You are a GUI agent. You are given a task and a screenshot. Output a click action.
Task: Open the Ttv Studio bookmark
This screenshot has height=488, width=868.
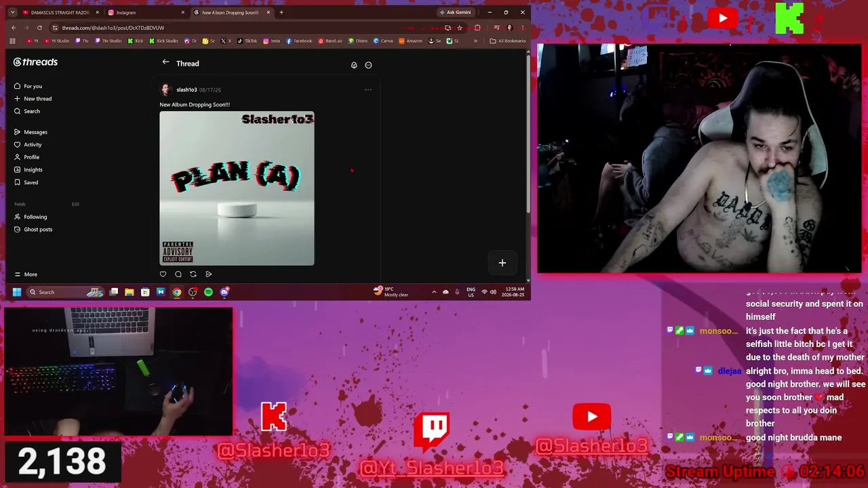[108, 41]
